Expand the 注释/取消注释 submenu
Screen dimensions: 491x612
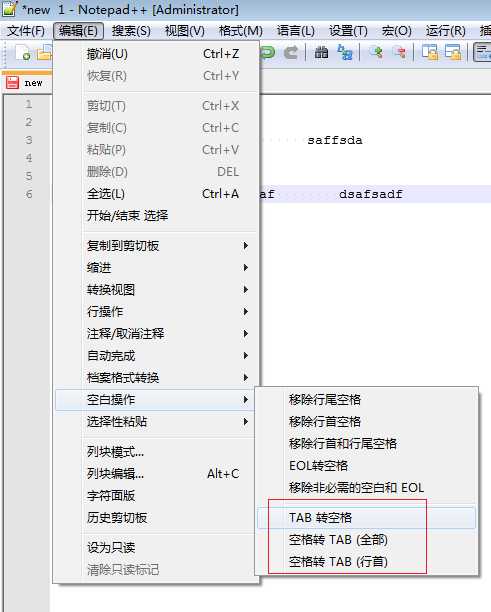[x=156, y=334]
